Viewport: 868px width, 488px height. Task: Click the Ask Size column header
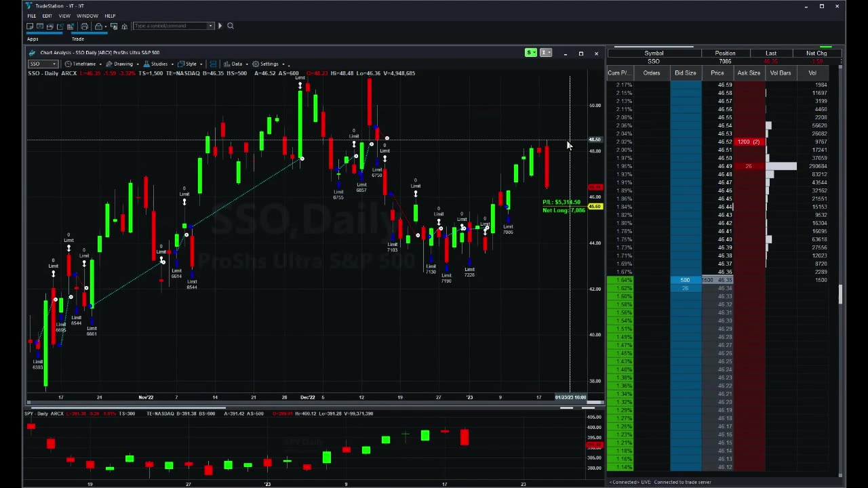coord(749,73)
